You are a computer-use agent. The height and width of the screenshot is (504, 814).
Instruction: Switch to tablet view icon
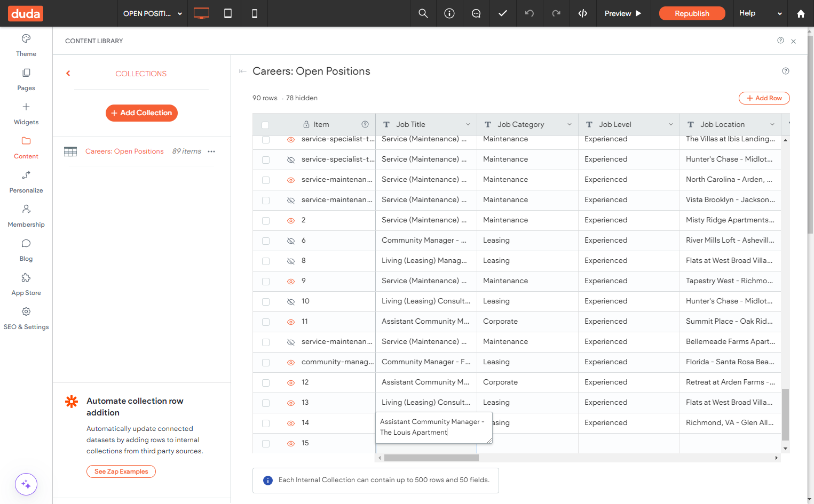(228, 13)
